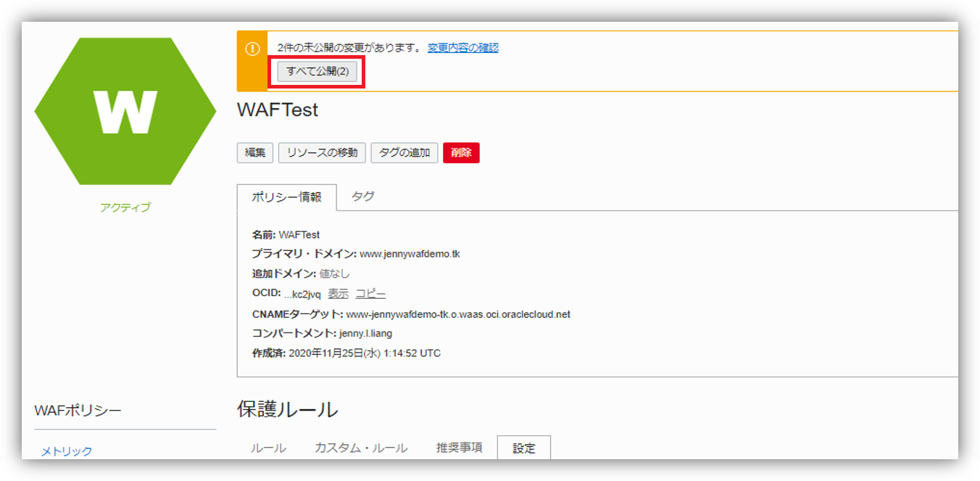This screenshot has height=481, width=980.
Task: Click the リソースの移動 button
Action: [x=322, y=153]
